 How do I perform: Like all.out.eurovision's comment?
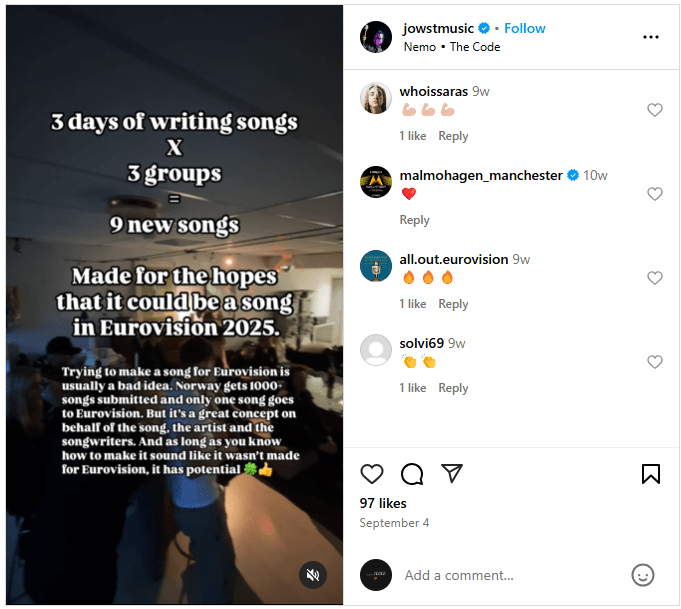pos(655,278)
